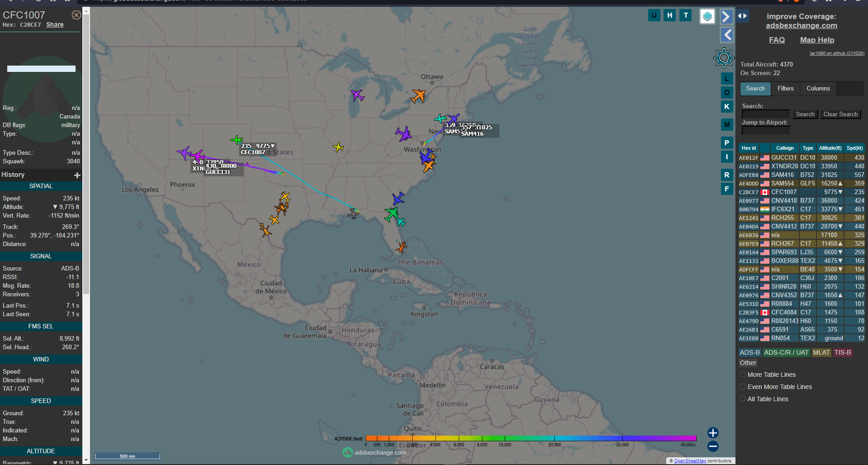Click the H map toggle button
This screenshot has width=868, height=465.
click(x=670, y=15)
